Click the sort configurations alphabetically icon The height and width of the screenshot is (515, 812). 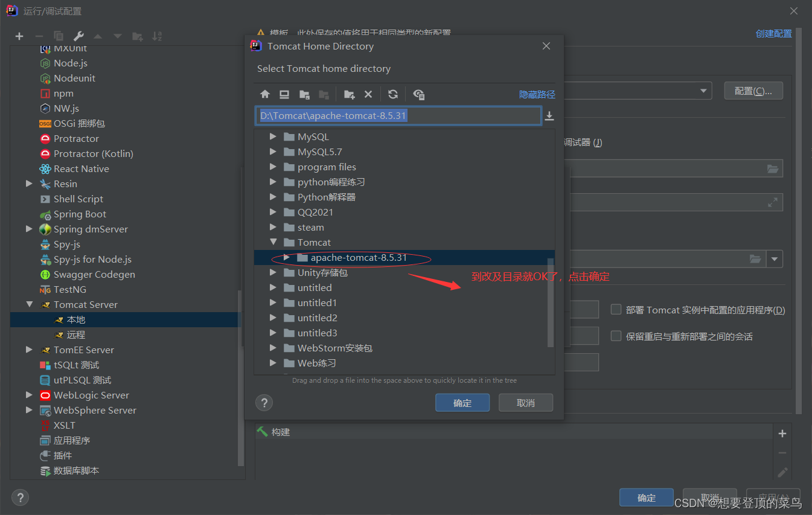pos(157,36)
